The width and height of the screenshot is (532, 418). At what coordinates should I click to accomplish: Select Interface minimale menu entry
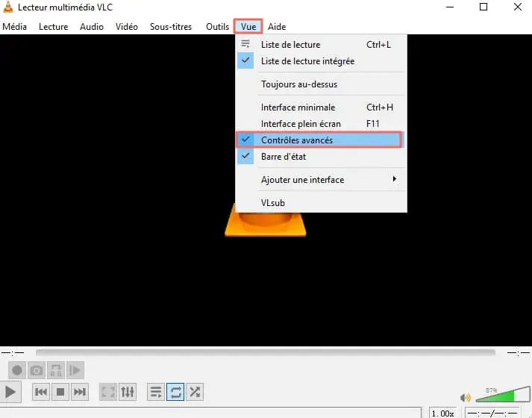(298, 107)
